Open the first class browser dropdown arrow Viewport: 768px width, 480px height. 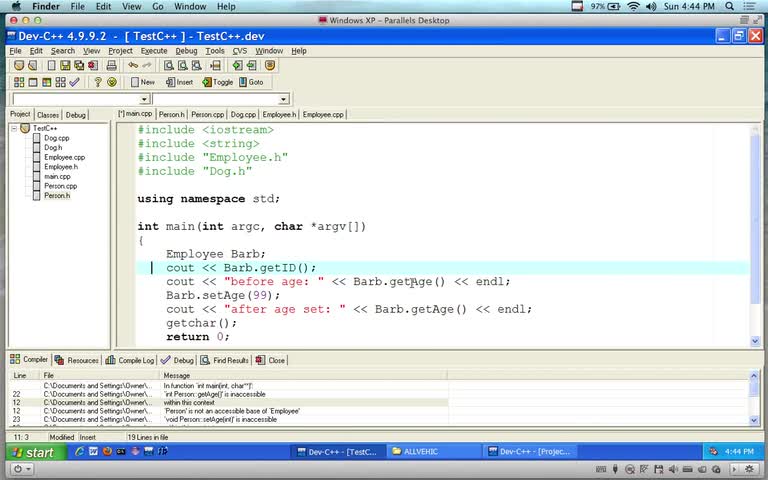click(144, 99)
